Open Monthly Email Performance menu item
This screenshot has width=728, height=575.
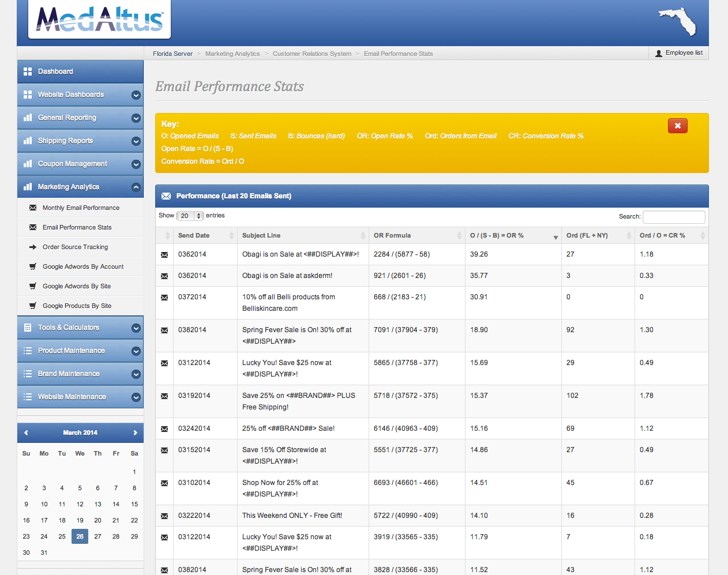(x=81, y=208)
